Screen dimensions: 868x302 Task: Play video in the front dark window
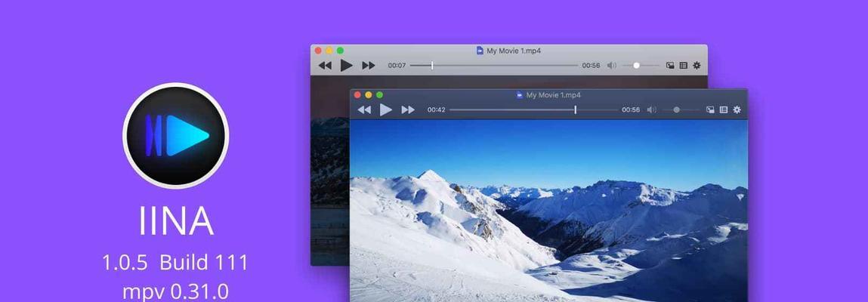[x=386, y=110]
